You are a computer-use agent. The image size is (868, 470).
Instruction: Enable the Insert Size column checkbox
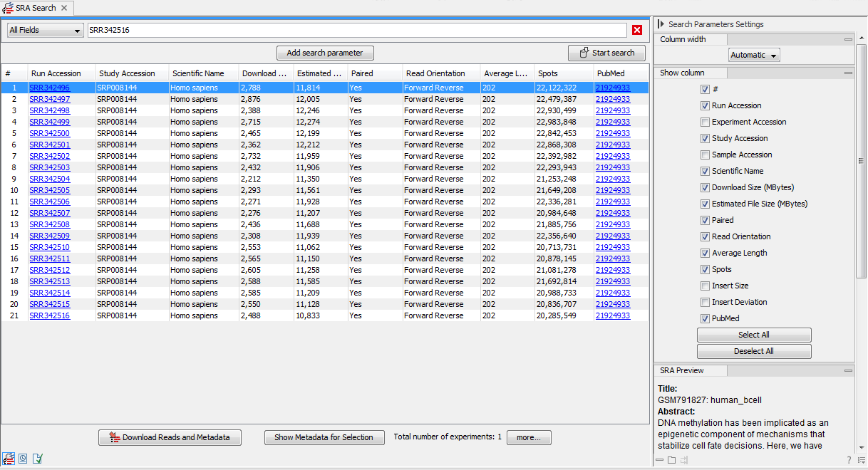click(705, 286)
